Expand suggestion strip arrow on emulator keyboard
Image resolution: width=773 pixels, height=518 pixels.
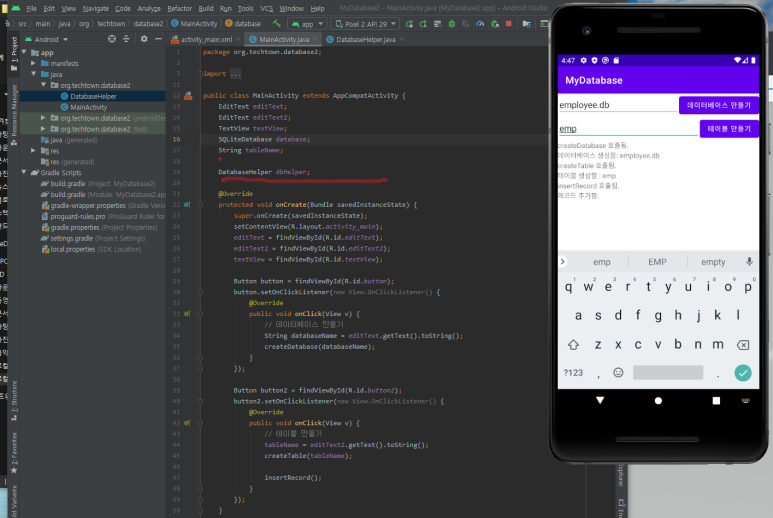pos(563,262)
